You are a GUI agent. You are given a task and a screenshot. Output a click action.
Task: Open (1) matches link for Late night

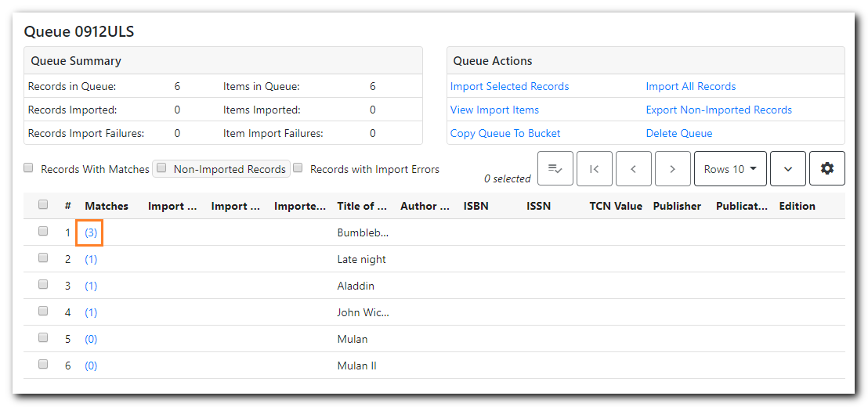coord(91,259)
